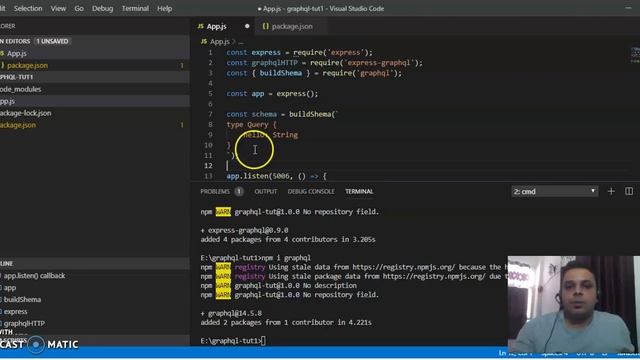The image size is (640, 360).
Task: Open the Go menu
Action: coord(79,8)
